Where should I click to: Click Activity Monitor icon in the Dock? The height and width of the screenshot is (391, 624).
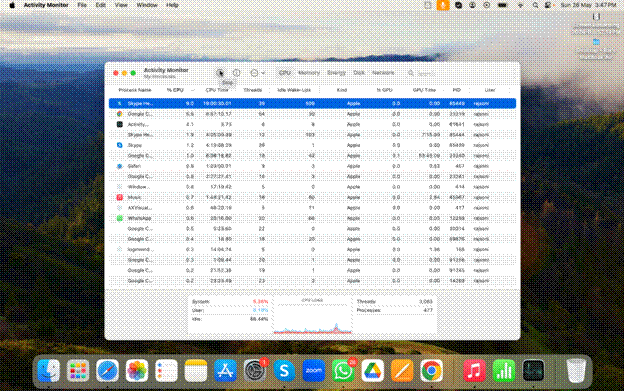pos(533,371)
